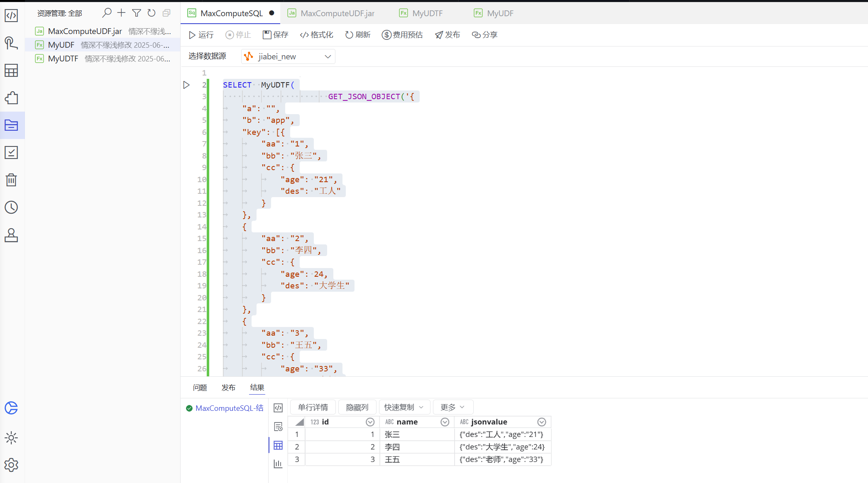Click run triangle beside line 2
This screenshot has width=868, height=483.
coord(186,85)
